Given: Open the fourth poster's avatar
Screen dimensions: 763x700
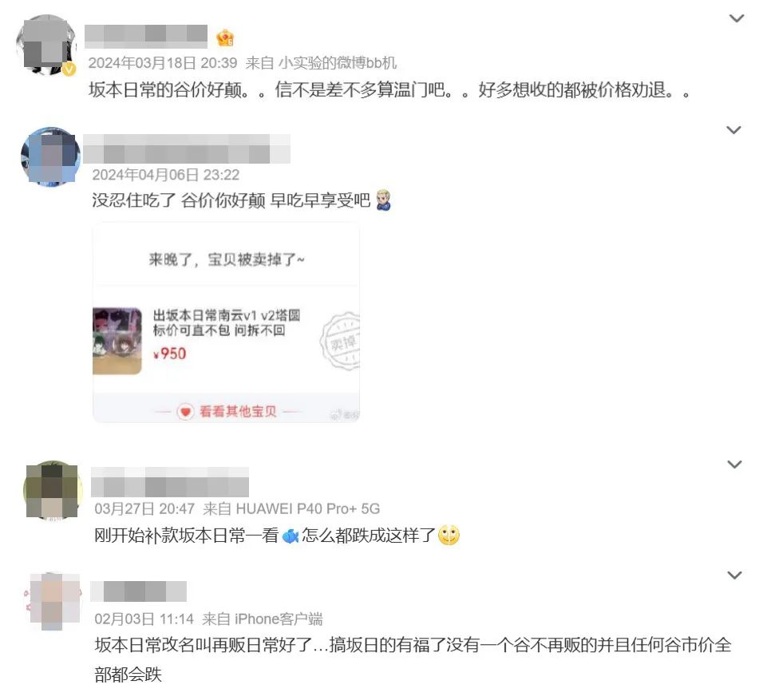Looking at the screenshot, I should (x=53, y=601).
